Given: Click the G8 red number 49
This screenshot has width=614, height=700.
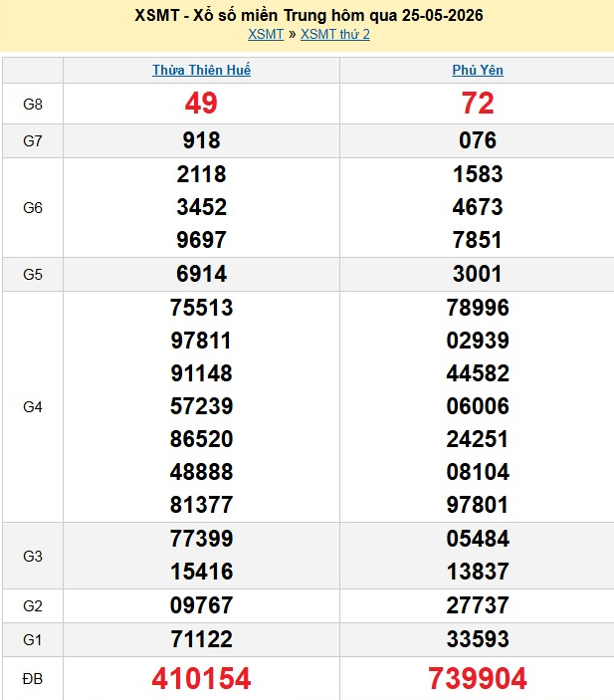Looking at the screenshot, I should (x=201, y=104).
